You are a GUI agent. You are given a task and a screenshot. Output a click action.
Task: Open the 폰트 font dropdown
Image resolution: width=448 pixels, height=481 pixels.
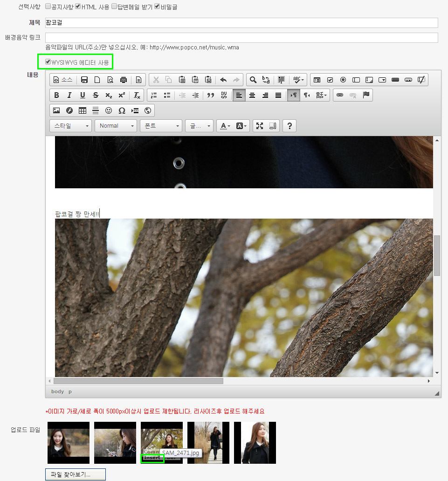[x=161, y=126]
